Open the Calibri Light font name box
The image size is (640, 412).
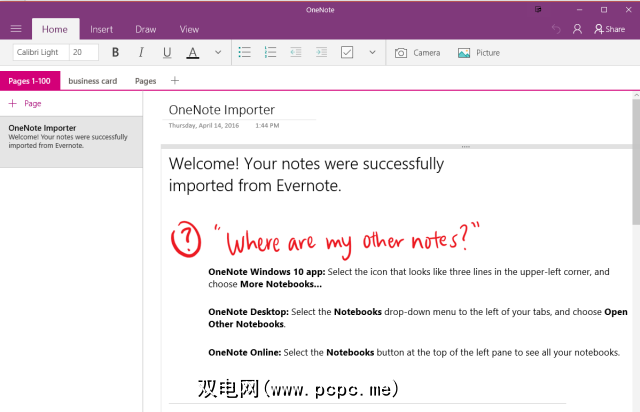click(39, 52)
